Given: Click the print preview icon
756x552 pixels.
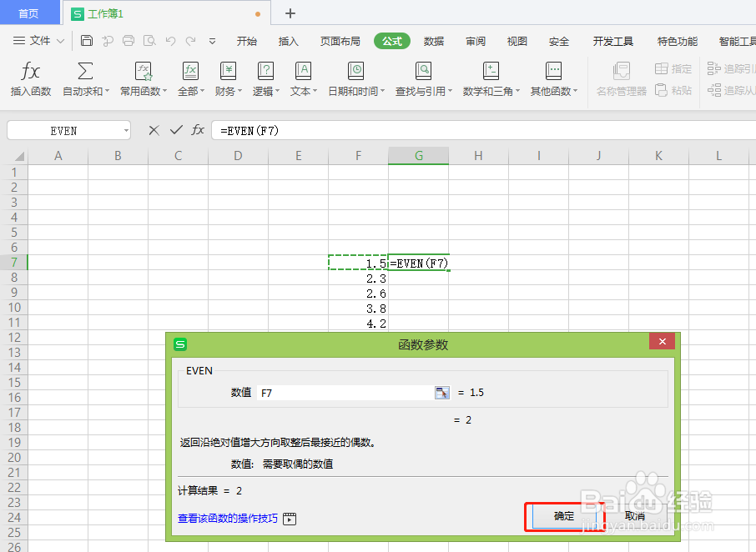Looking at the screenshot, I should 149,41.
